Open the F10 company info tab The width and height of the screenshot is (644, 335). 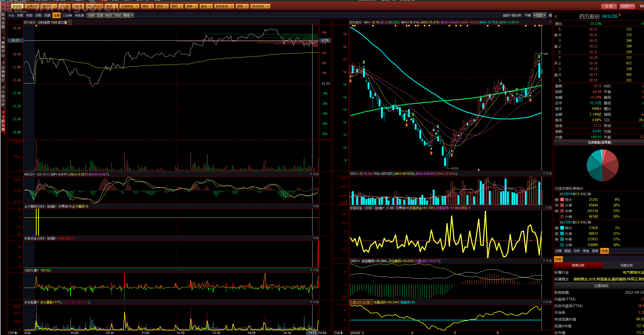(x=11, y=15)
